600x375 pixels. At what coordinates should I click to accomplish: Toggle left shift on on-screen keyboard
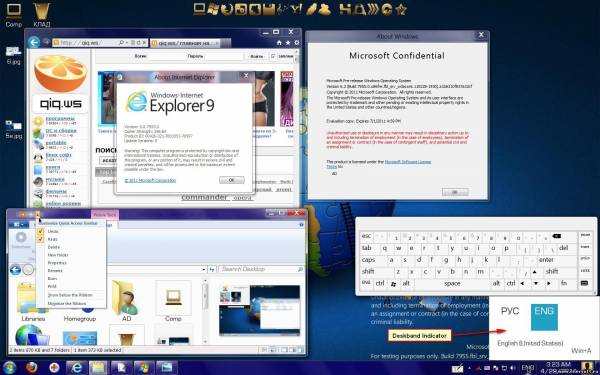(368, 272)
